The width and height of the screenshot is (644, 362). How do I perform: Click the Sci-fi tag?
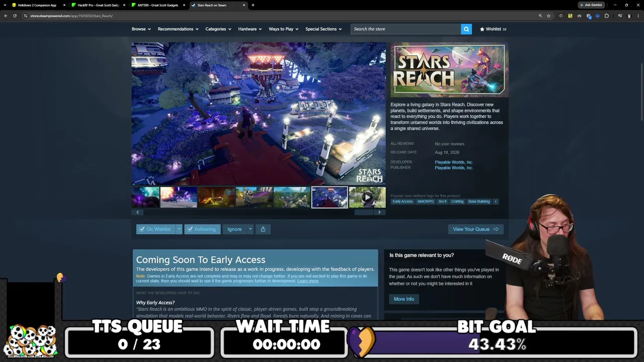pyautogui.click(x=442, y=202)
